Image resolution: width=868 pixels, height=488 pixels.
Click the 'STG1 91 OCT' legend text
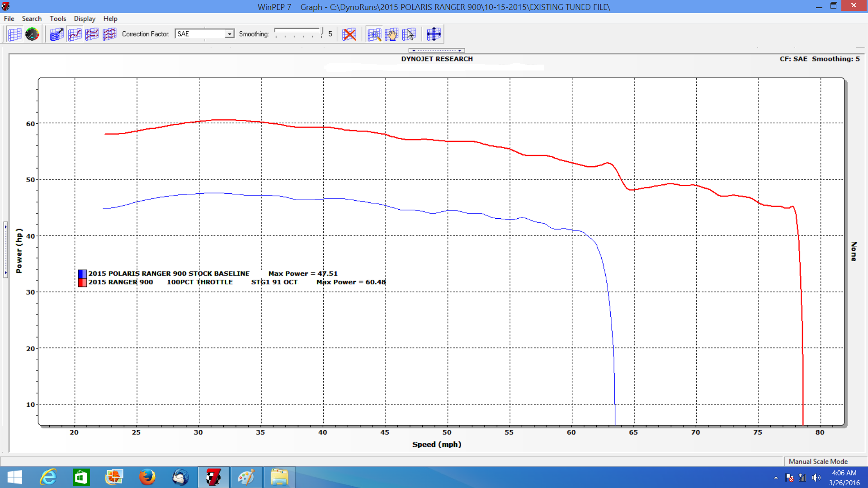(274, 282)
